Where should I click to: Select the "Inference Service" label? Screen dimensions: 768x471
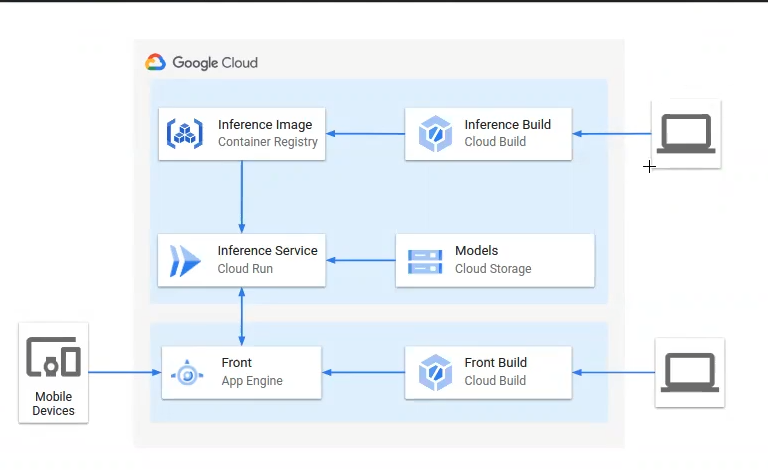267,251
